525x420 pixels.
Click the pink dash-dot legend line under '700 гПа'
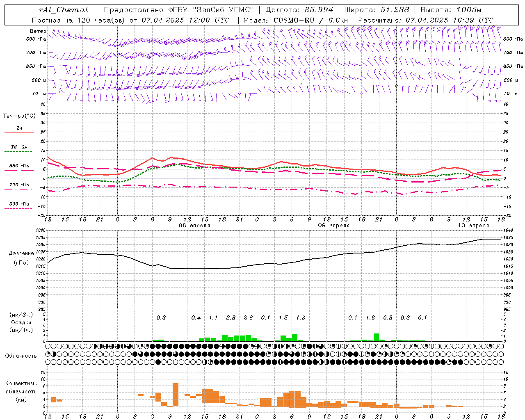point(18,190)
